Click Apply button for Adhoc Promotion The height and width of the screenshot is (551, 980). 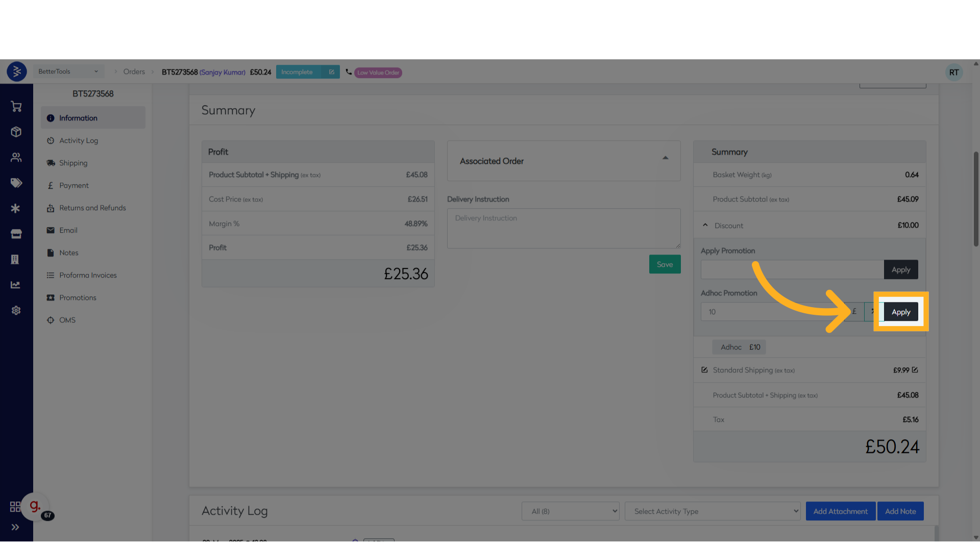(x=901, y=312)
